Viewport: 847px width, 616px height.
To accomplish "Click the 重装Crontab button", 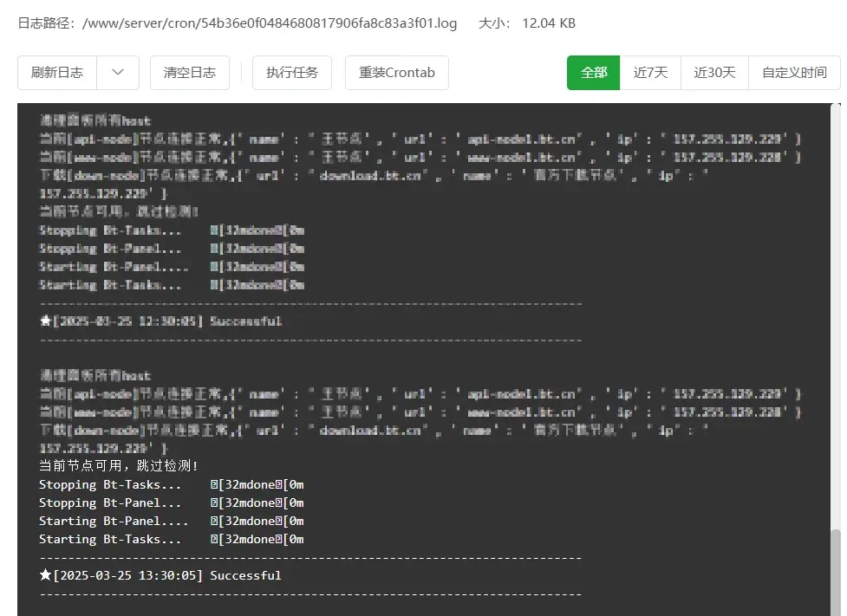I will coord(396,73).
